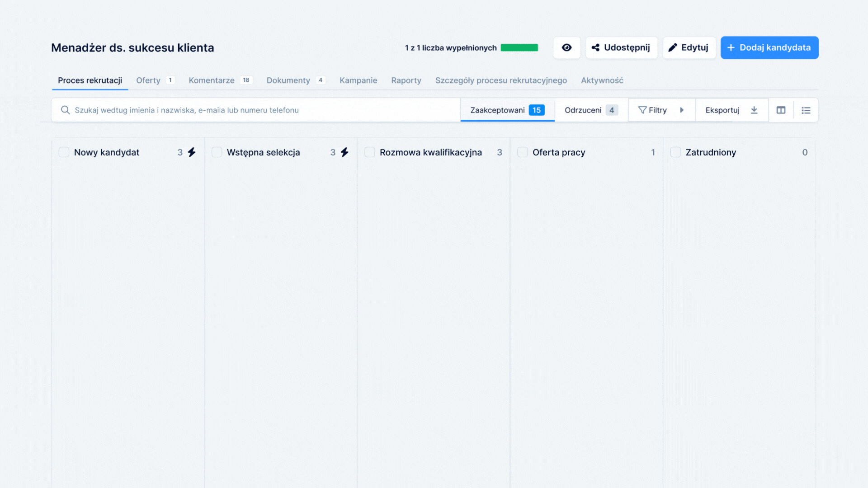This screenshot has width=868, height=488.
Task: Check the Oferta pracy column checkbox
Action: pyautogui.click(x=523, y=152)
